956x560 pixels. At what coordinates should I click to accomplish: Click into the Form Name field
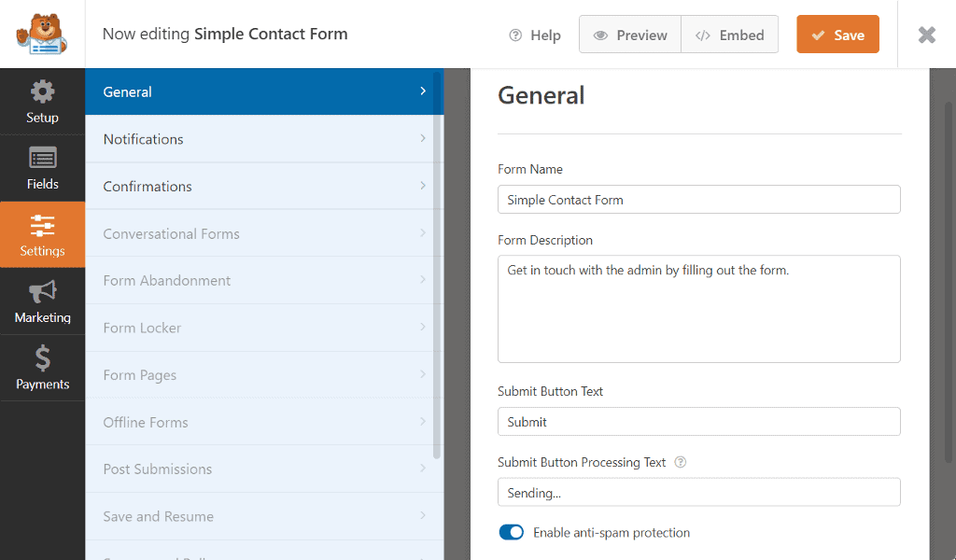(698, 200)
